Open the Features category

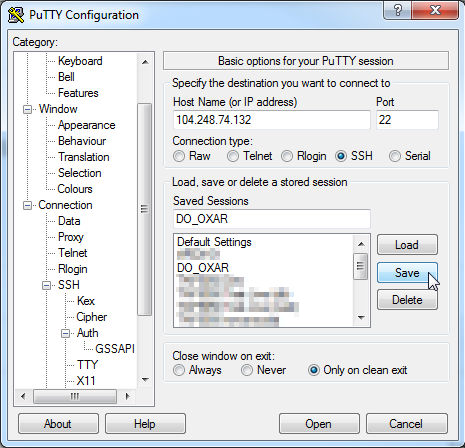78,93
